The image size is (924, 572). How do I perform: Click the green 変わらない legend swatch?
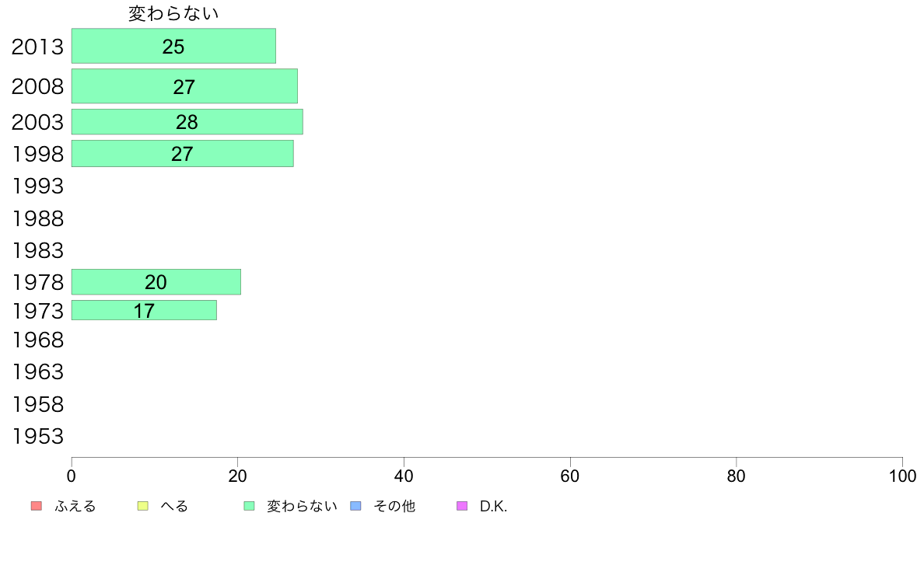pos(249,506)
